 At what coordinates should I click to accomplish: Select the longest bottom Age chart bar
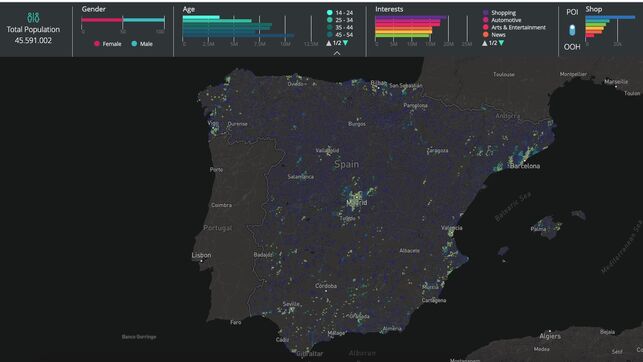[238, 36]
